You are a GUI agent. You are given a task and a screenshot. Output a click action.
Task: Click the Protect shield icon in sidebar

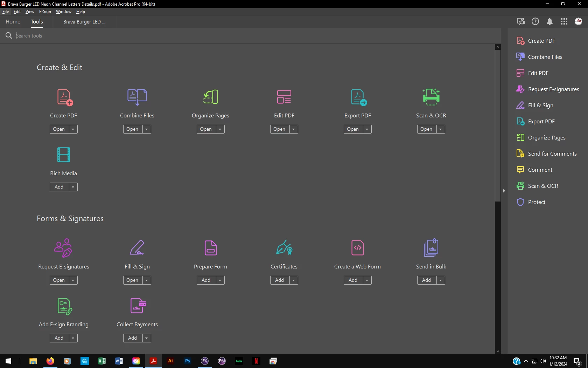pos(520,202)
